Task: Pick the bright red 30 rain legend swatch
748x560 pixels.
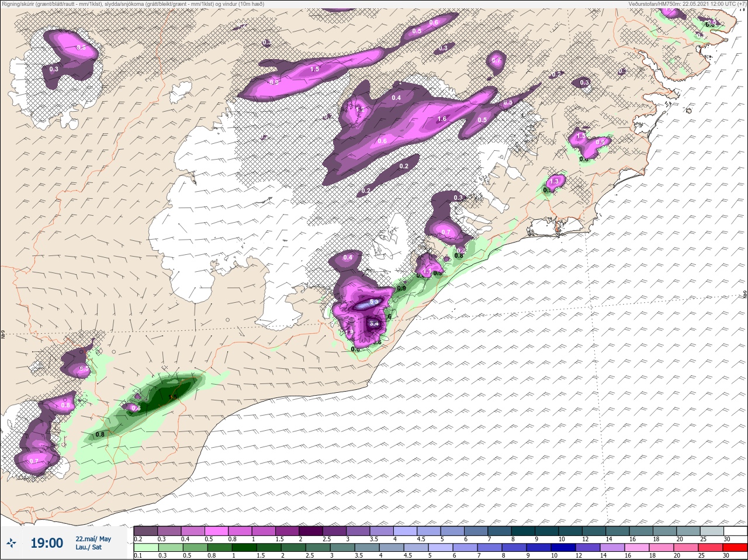Action: [736, 548]
